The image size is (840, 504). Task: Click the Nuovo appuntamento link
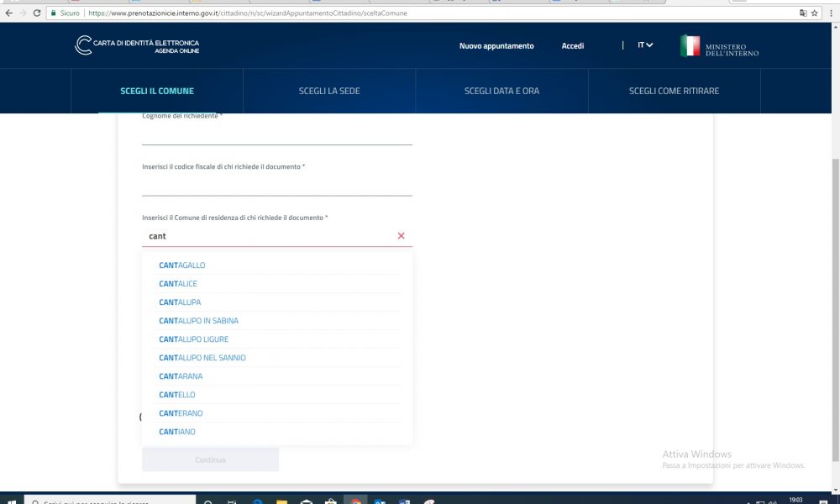pos(496,46)
